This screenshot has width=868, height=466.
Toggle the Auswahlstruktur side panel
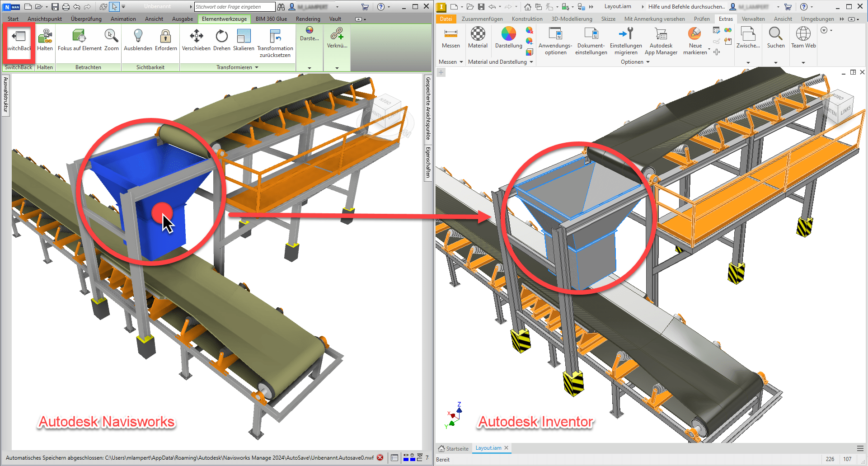pyautogui.click(x=6, y=94)
